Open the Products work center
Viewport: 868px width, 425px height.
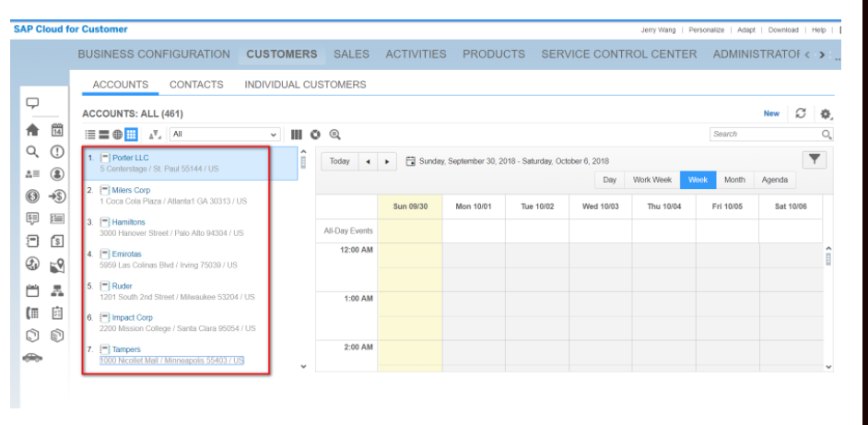pyautogui.click(x=494, y=54)
